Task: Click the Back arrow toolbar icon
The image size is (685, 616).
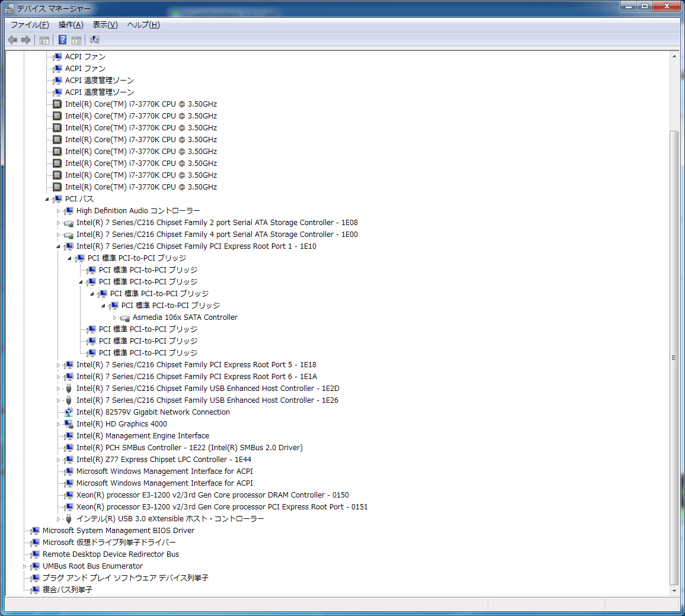Action: [12, 40]
